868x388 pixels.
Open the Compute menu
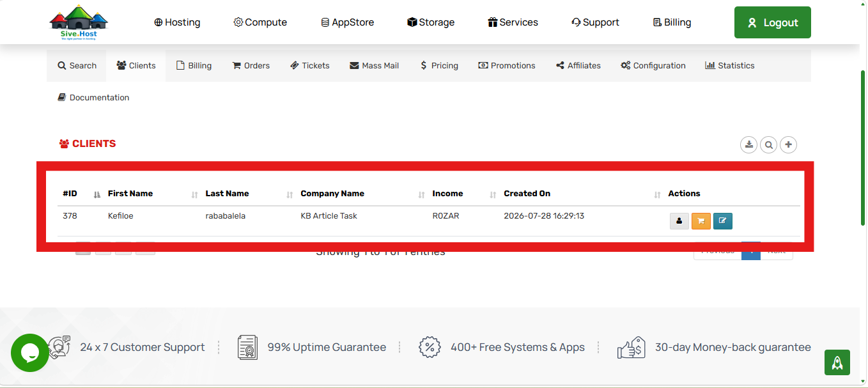click(x=260, y=22)
